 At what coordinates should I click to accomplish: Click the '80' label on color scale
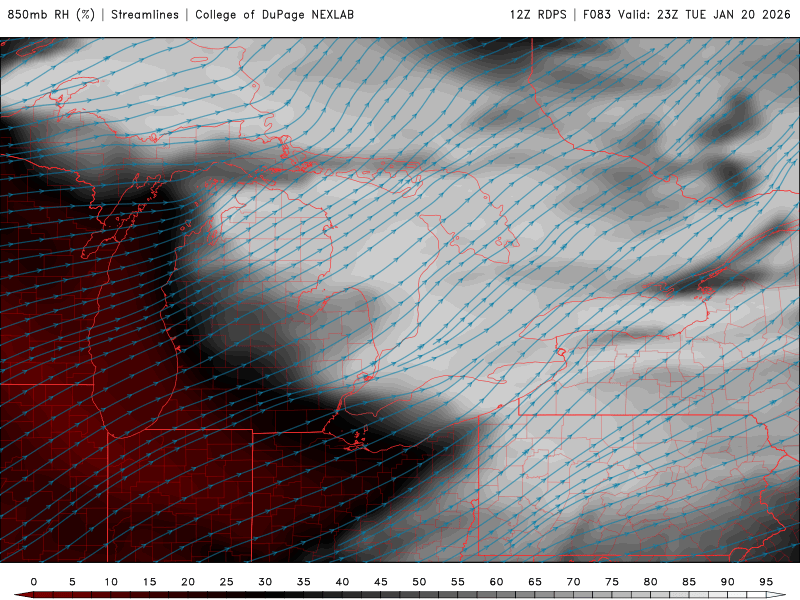651,582
